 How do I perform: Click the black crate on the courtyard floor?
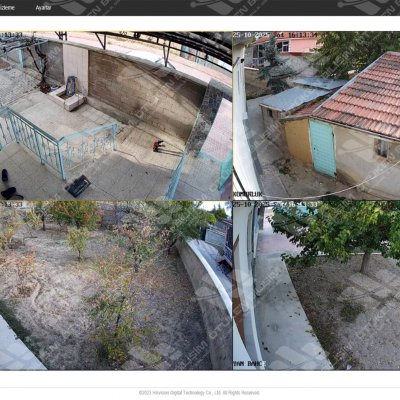click(78, 186)
